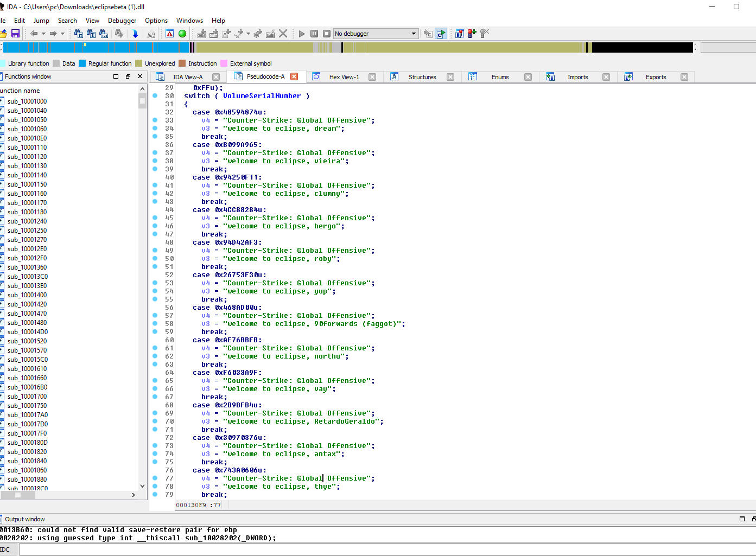Click the green circle toolbar icon
Image resolution: width=756 pixels, height=556 pixels.
click(182, 34)
